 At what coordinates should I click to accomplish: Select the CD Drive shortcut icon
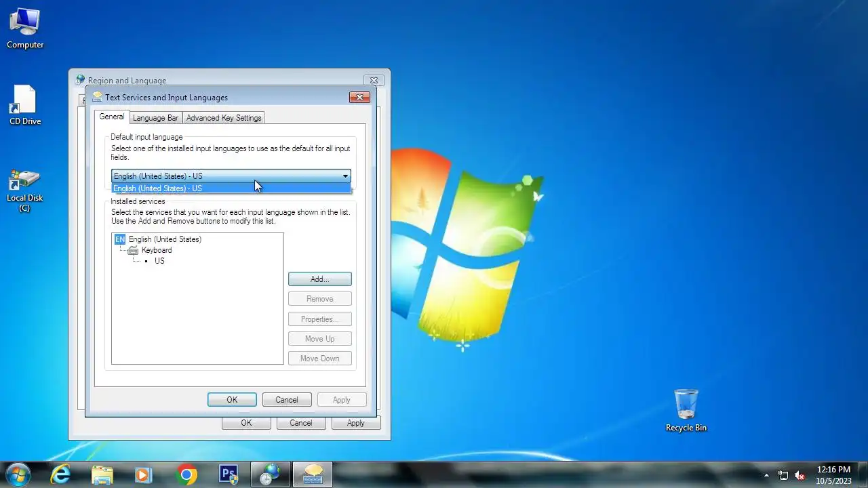coord(25,105)
